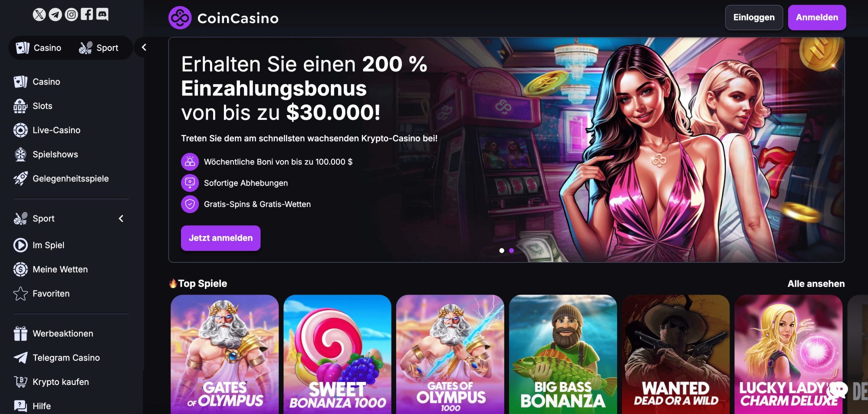Open Alle ansehen for Top Spiele
This screenshot has height=414, width=868.
pyautogui.click(x=816, y=283)
